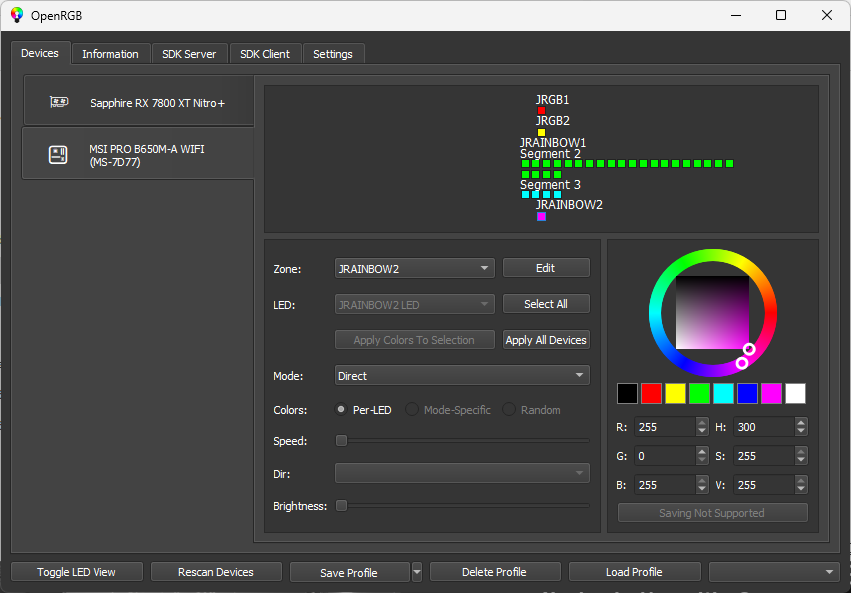Select the Random colors radio button
The height and width of the screenshot is (593, 851).
tap(509, 410)
